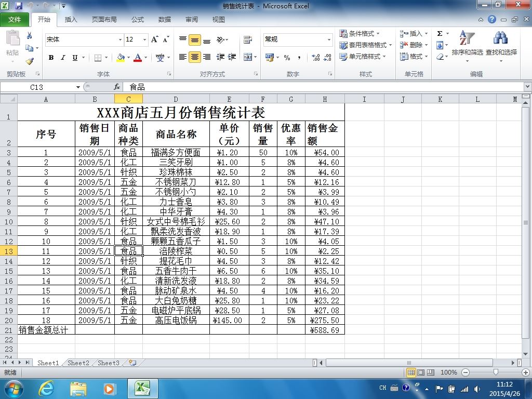Apply yellow fill color bucket
The width and height of the screenshot is (532, 399).
point(121,57)
